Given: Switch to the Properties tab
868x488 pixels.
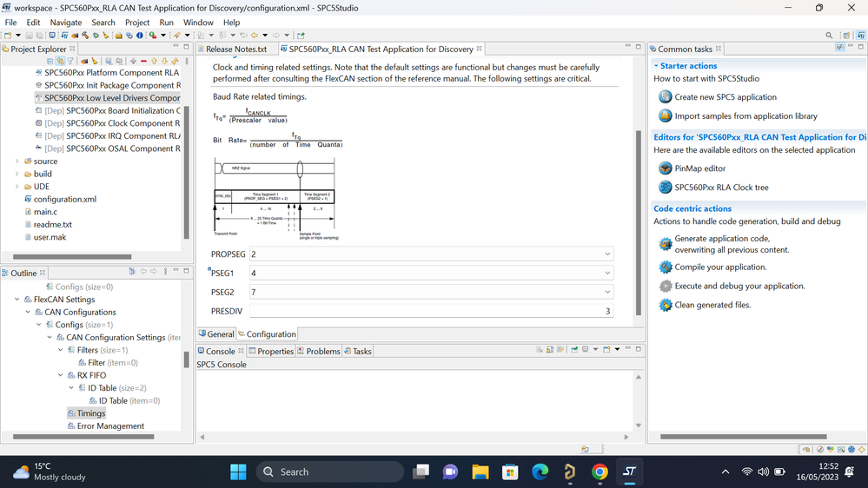Looking at the screenshot, I should click(271, 351).
